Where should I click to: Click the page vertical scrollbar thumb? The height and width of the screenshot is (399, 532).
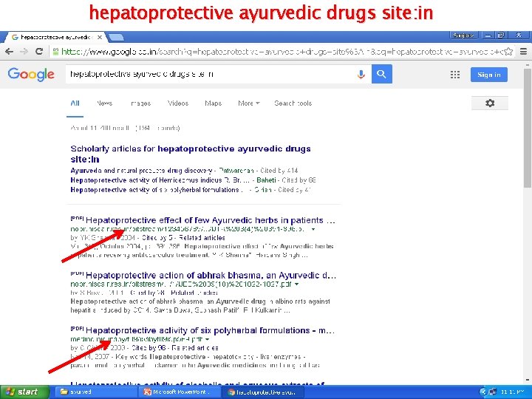point(528,128)
